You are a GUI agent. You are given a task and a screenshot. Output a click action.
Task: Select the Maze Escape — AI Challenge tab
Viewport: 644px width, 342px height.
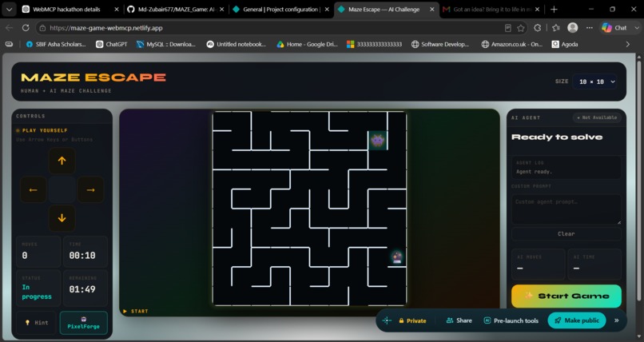point(384,10)
